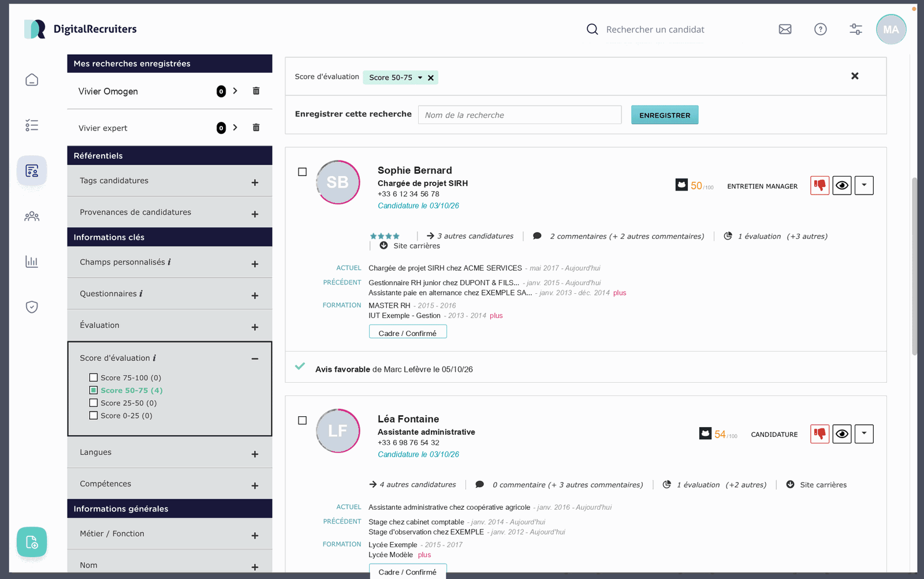Delete the Vivier Omogen saved search
This screenshot has width=924, height=579.
pos(256,91)
